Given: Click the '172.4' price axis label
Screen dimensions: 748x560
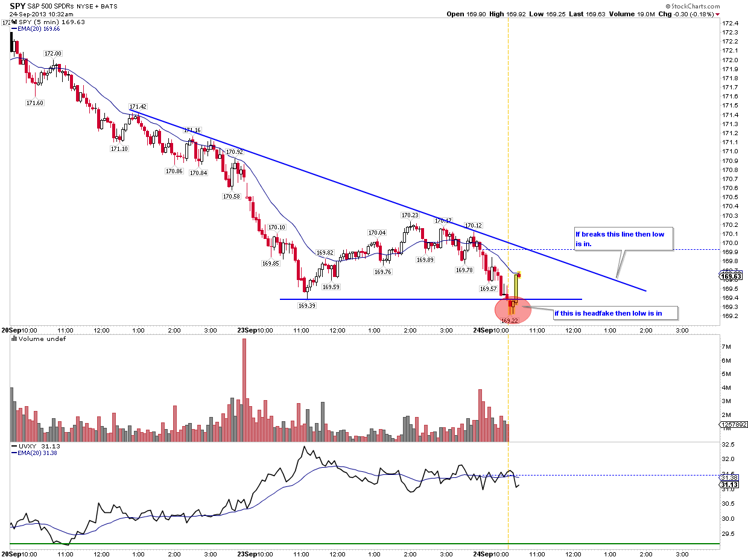Looking at the screenshot, I should click(730, 23).
